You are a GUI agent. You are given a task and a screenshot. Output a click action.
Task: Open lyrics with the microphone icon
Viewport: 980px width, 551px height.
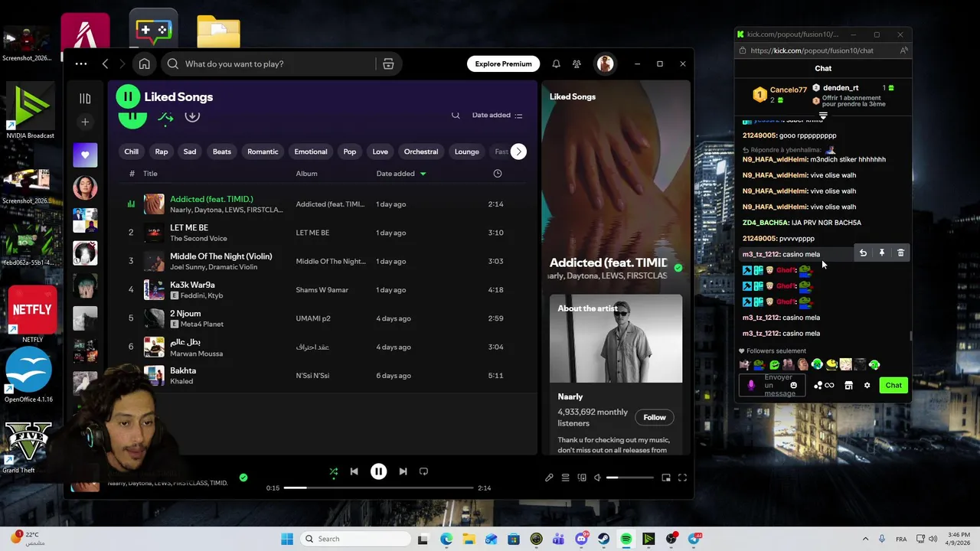coord(549,478)
